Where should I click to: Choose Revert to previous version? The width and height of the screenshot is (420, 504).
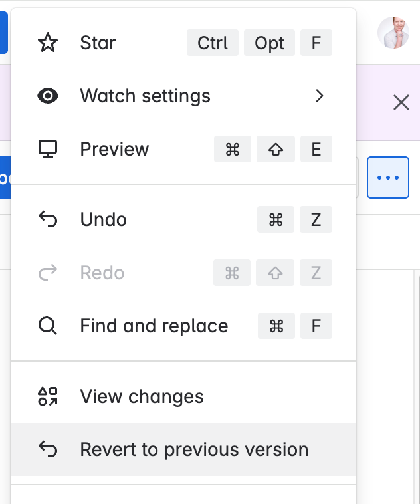[183, 449]
